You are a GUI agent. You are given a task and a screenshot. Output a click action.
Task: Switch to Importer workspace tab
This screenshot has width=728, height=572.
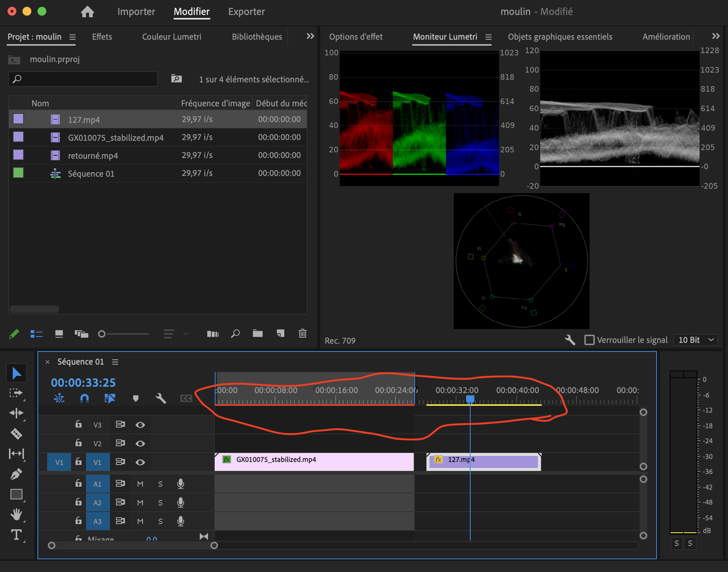point(136,12)
